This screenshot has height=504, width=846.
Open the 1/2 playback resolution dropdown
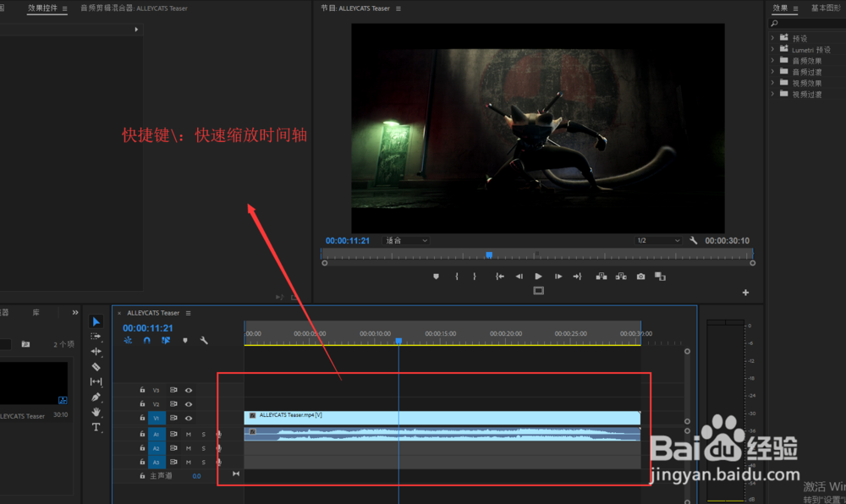pyautogui.click(x=657, y=240)
